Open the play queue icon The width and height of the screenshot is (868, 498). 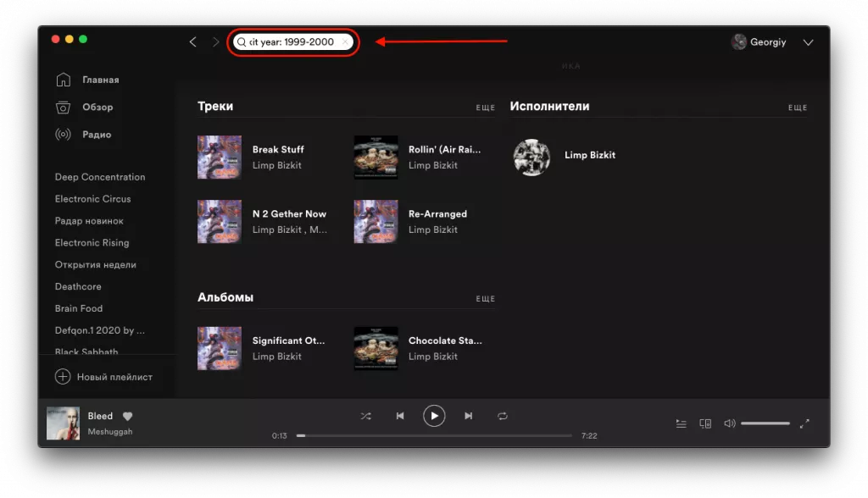pos(681,423)
